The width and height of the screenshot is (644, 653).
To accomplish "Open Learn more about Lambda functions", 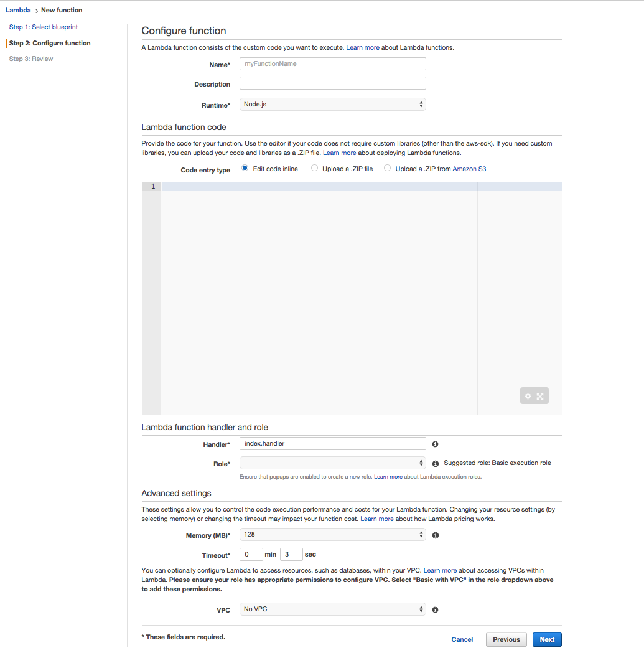I will point(363,47).
